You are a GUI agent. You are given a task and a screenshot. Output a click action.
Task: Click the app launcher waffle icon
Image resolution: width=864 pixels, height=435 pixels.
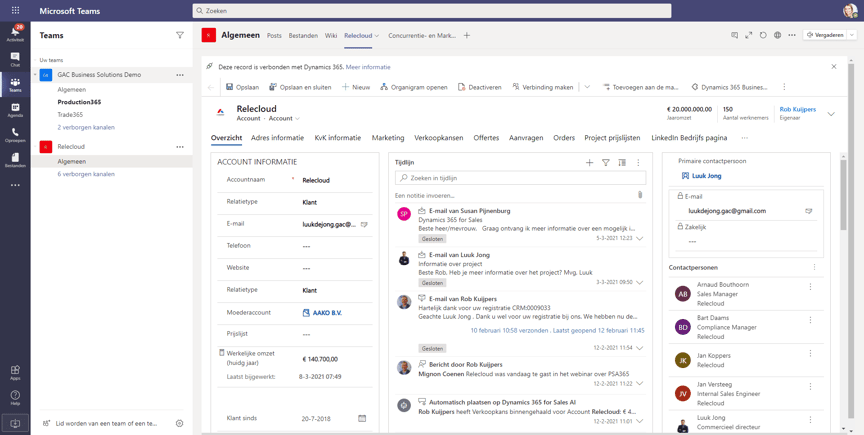[15, 10]
